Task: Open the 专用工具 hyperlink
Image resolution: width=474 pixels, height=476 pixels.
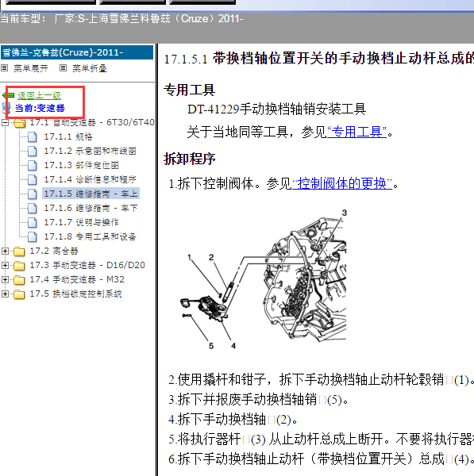Action: (x=357, y=132)
